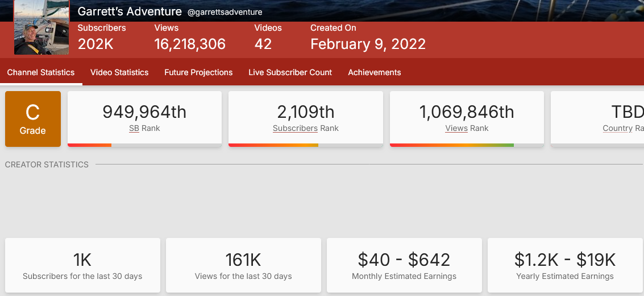Select the Channel Statistics tab

coord(41,72)
